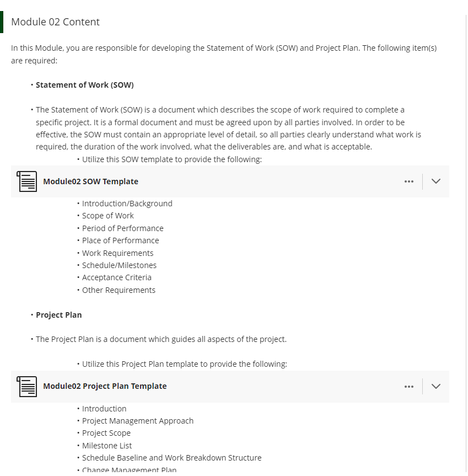The height and width of the screenshot is (476, 468).
Task: Open the Project Plan Template ellipsis menu
Action: click(x=409, y=387)
